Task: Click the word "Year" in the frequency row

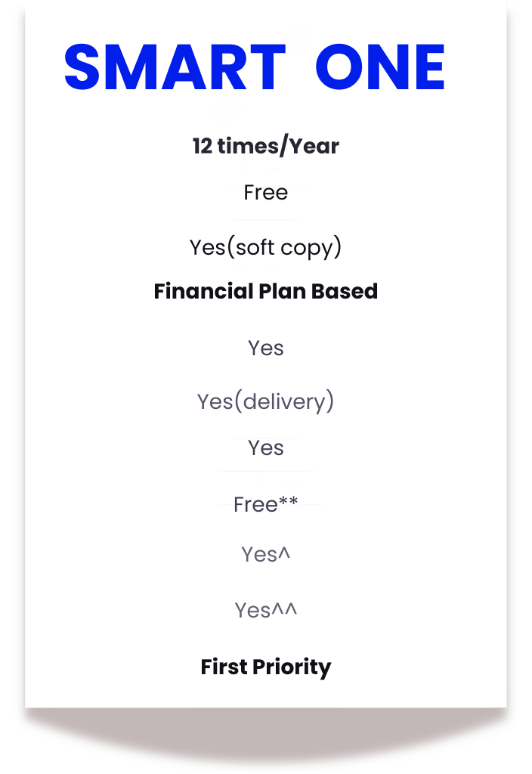Action: [x=314, y=146]
